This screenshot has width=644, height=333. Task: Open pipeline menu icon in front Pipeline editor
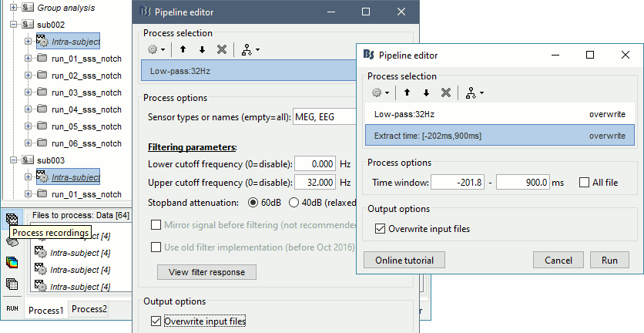pos(475,93)
